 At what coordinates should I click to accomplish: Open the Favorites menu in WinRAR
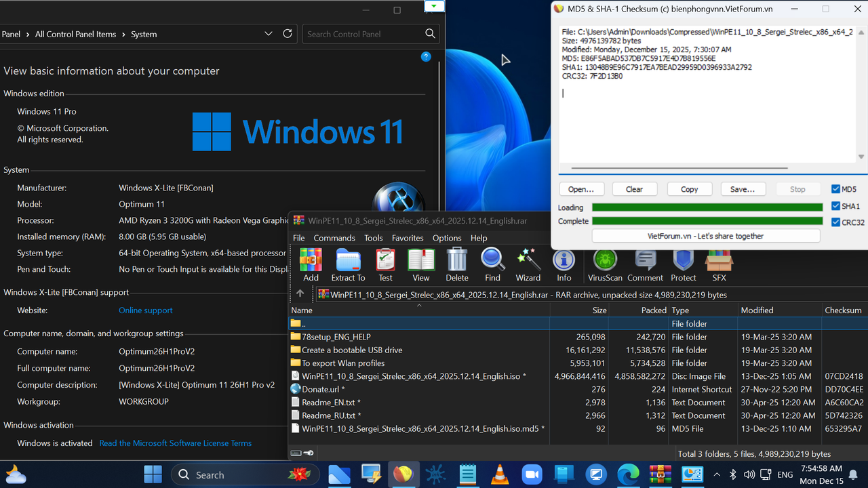[x=408, y=238]
